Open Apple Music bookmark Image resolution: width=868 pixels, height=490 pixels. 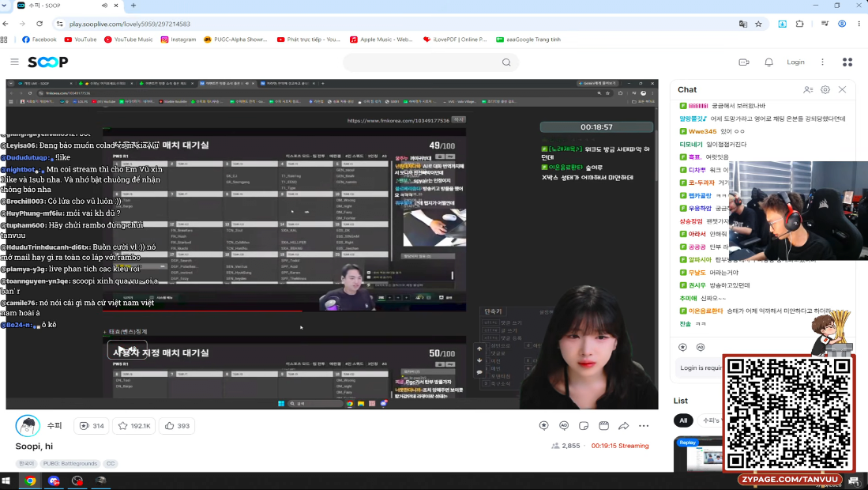click(381, 40)
